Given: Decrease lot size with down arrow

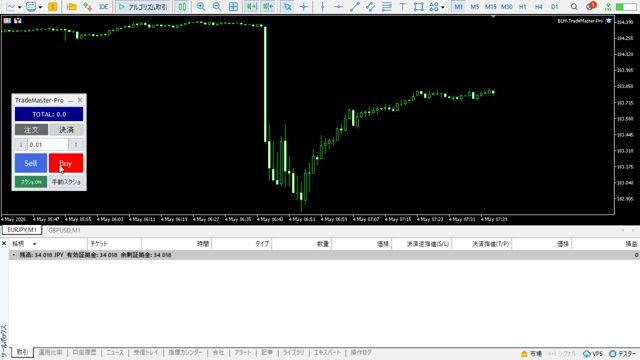Looking at the screenshot, I should pos(21,144).
